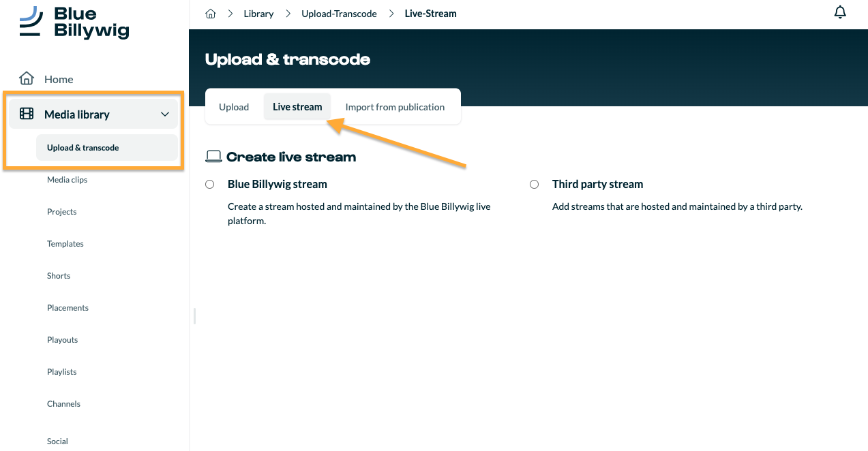
Task: Open Templates in sidebar
Action: tap(65, 244)
